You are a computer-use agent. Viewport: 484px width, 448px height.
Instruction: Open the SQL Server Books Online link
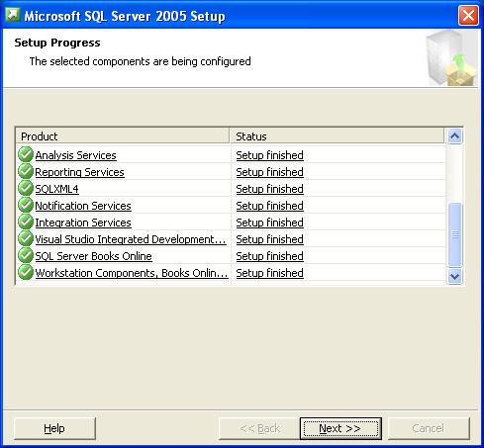tap(93, 256)
